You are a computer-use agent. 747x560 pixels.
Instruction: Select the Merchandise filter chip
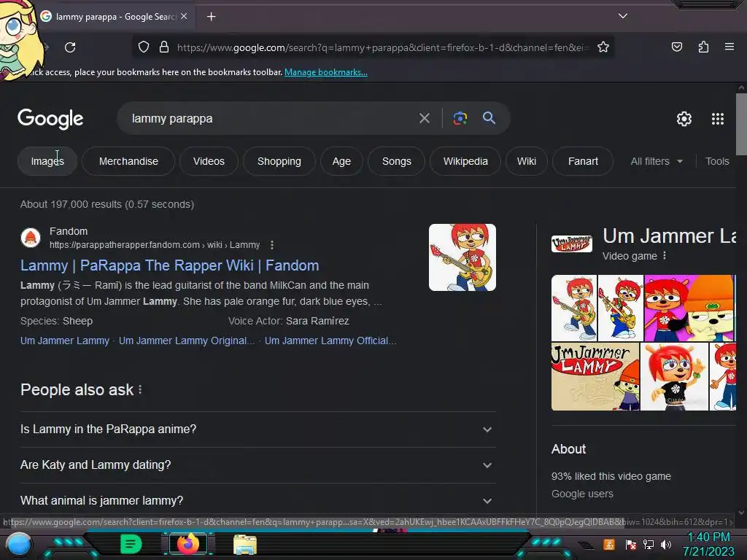tap(128, 161)
